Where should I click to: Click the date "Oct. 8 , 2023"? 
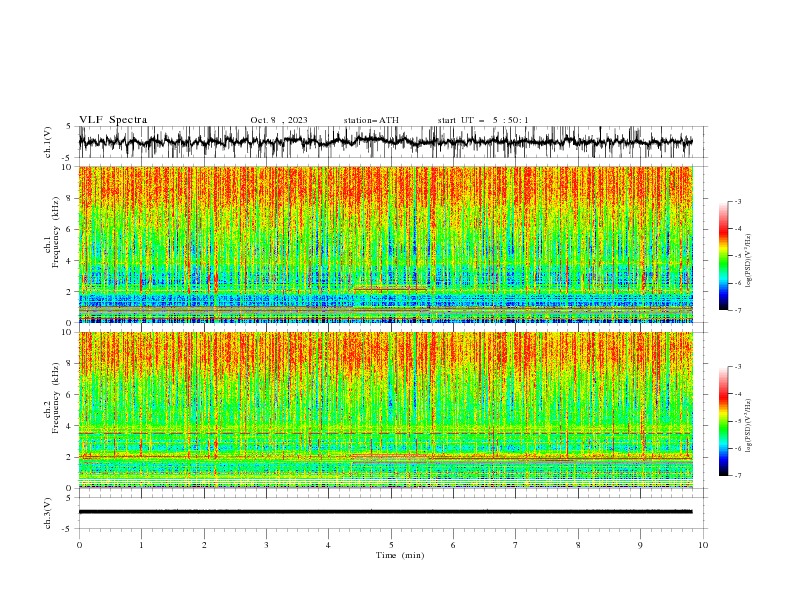(279, 120)
